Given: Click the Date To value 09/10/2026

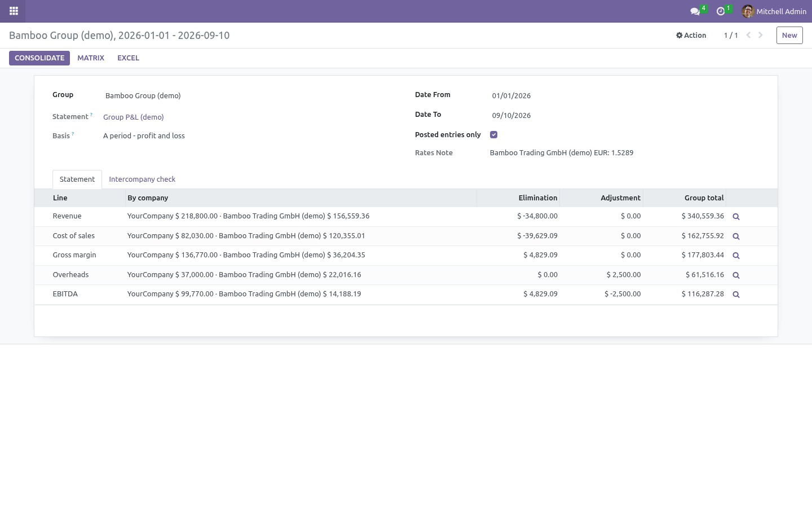Looking at the screenshot, I should point(511,116).
